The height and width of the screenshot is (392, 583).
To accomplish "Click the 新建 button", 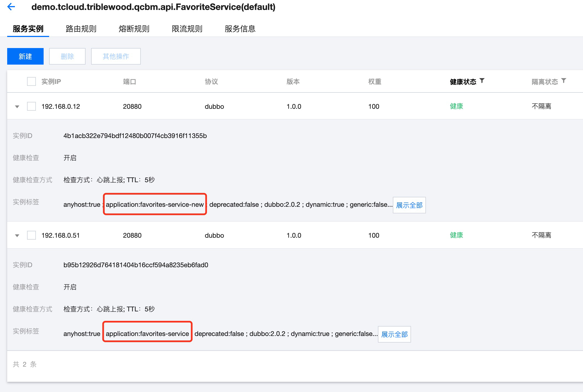I will [25, 56].
